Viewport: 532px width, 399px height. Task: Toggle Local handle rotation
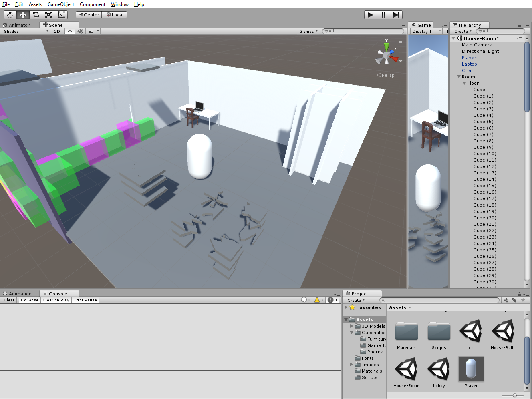pos(115,15)
